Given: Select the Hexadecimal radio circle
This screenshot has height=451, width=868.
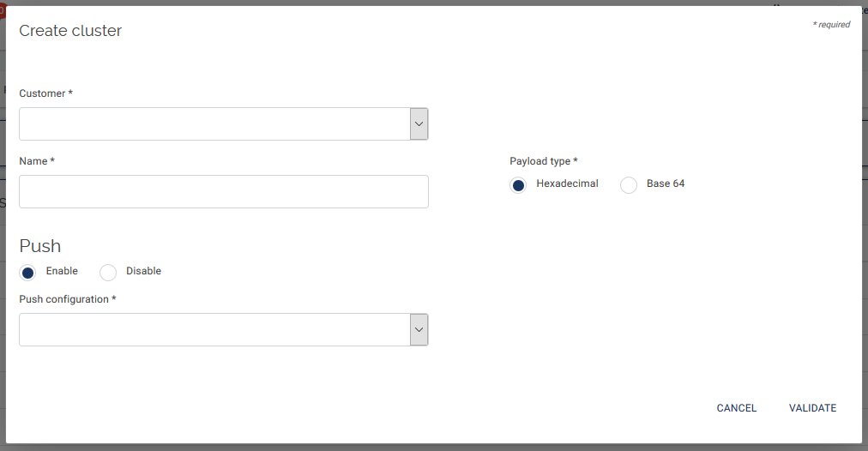Looking at the screenshot, I should (518, 185).
